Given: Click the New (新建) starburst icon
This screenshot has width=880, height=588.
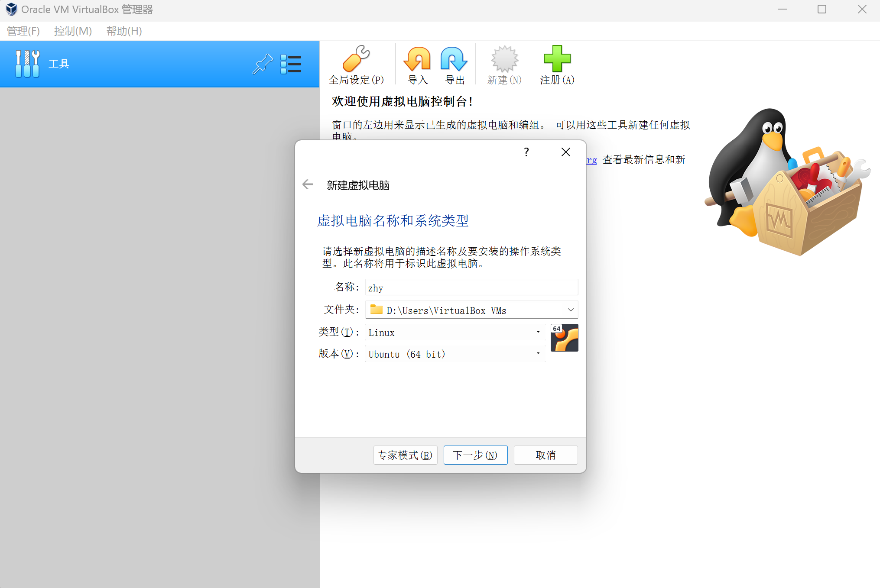Looking at the screenshot, I should 504,58.
